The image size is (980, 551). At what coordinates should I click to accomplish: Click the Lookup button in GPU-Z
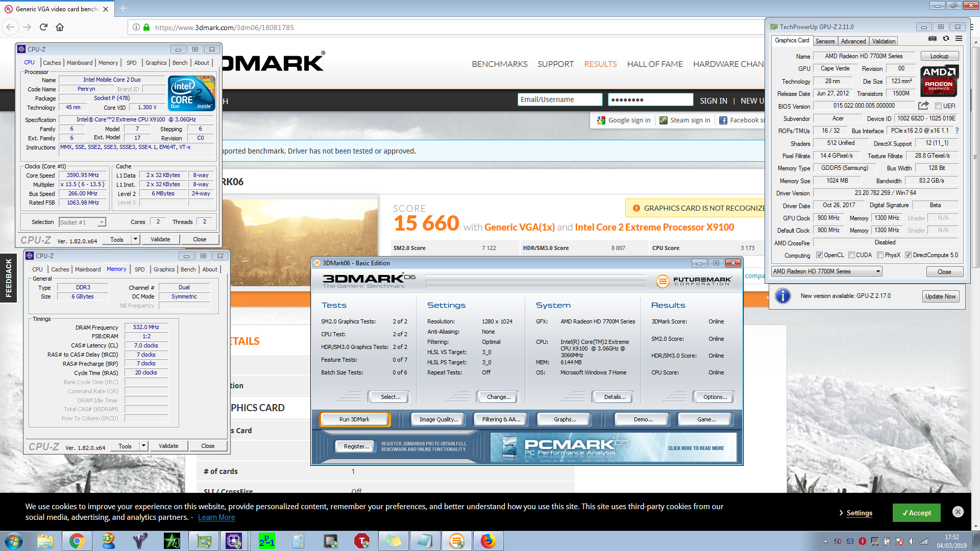point(939,56)
